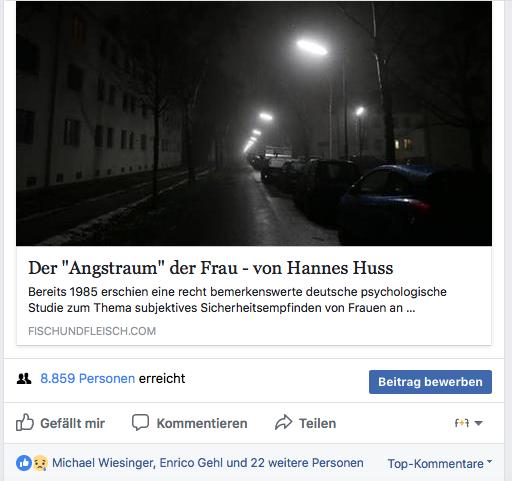Click the foggy night street thumbnail
Screen dimensions: 512x481
point(254,123)
